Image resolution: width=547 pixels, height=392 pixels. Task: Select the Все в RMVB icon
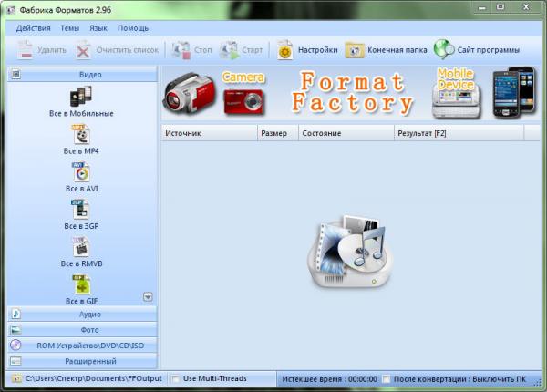80,247
